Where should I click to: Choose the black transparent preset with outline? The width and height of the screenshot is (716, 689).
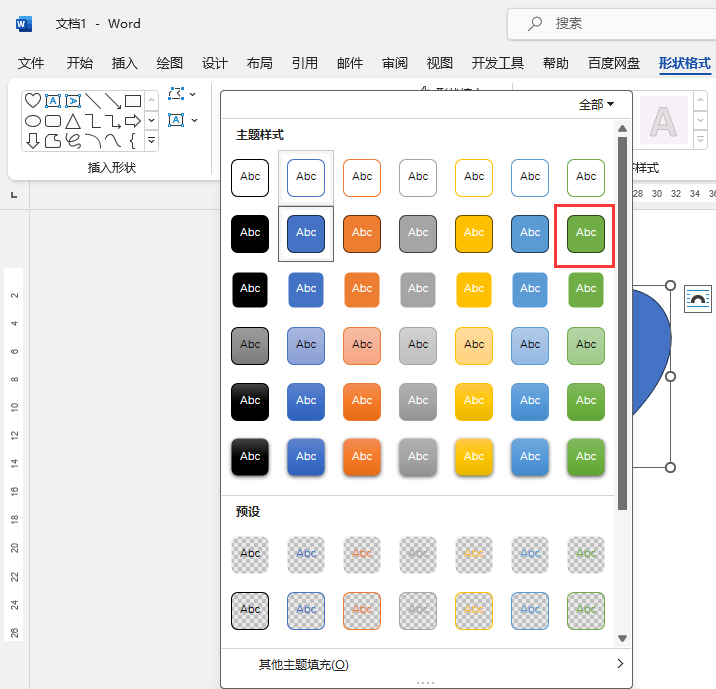[x=250, y=609]
